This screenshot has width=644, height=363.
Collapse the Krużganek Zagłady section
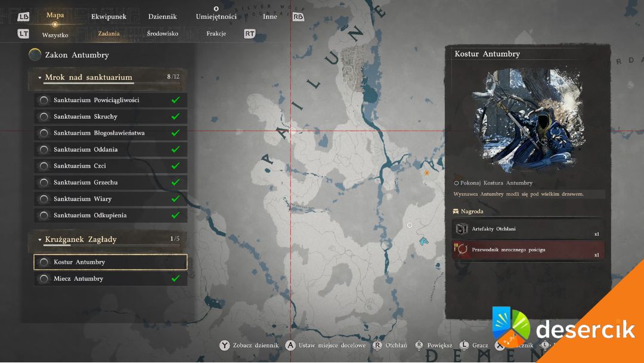40,240
